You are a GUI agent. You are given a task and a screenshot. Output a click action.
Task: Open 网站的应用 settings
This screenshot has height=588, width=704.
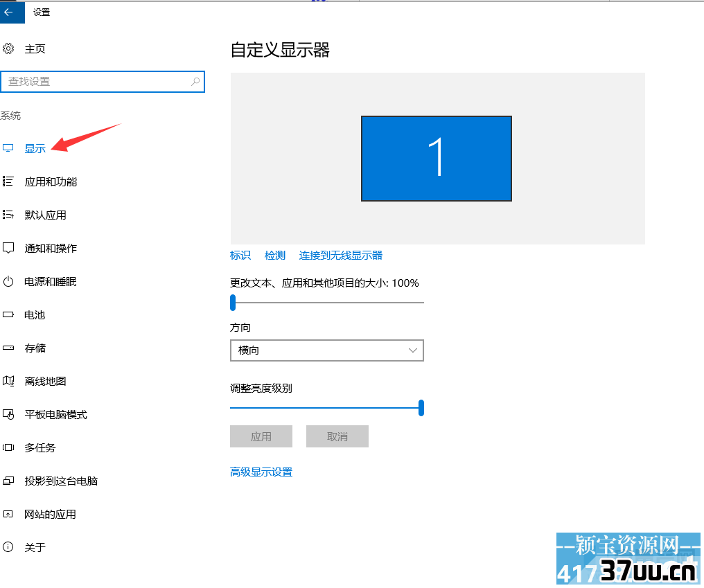pyautogui.click(x=51, y=514)
